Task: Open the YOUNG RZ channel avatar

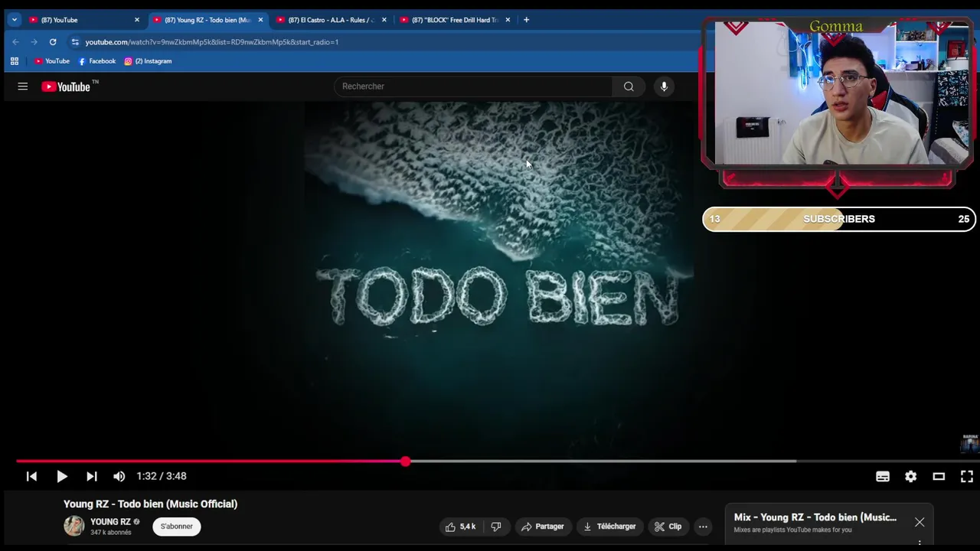Action: click(x=74, y=526)
